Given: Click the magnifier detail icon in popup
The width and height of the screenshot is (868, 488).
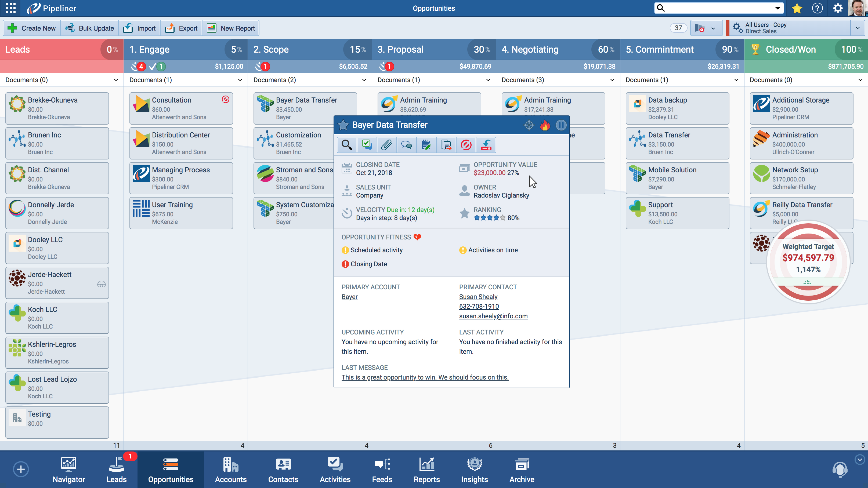Looking at the screenshot, I should click(346, 145).
